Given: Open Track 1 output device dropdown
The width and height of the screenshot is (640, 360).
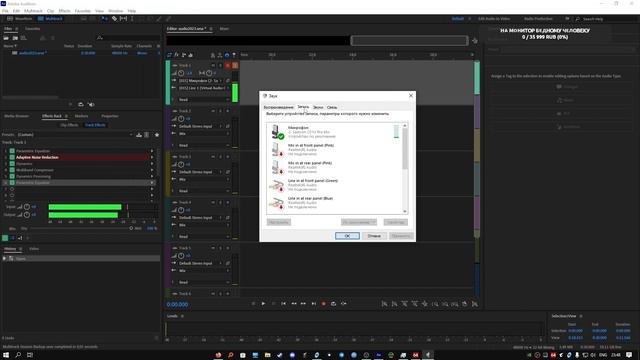Looking at the screenshot, I should tap(204, 88).
